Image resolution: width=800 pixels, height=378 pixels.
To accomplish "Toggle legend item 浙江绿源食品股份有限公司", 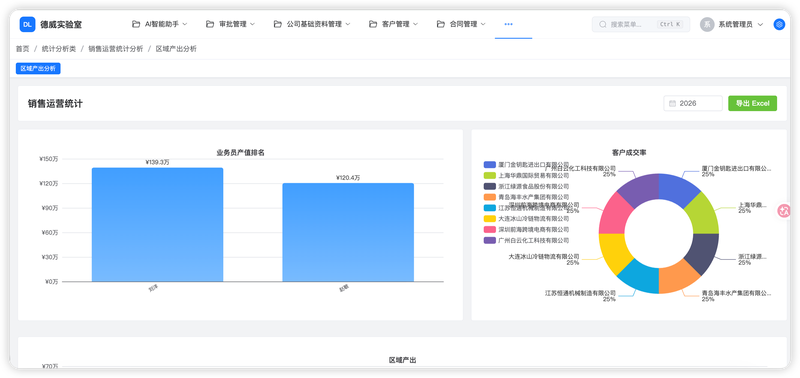I will point(526,186).
